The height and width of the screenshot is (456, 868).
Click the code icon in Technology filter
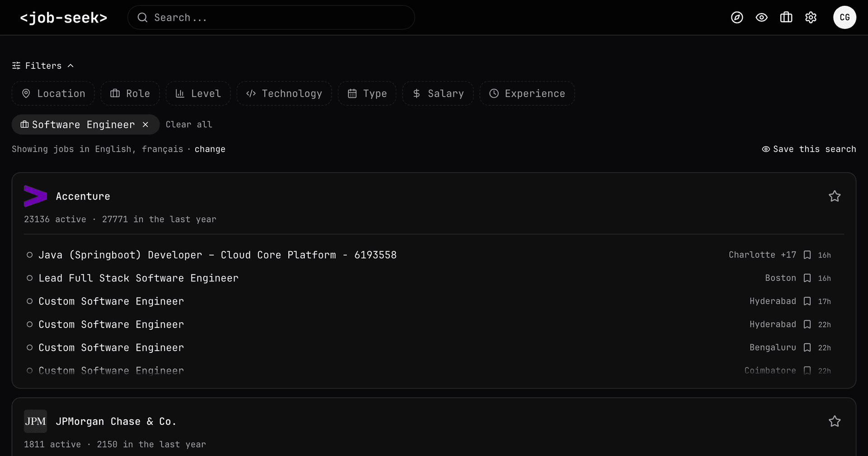click(x=251, y=94)
